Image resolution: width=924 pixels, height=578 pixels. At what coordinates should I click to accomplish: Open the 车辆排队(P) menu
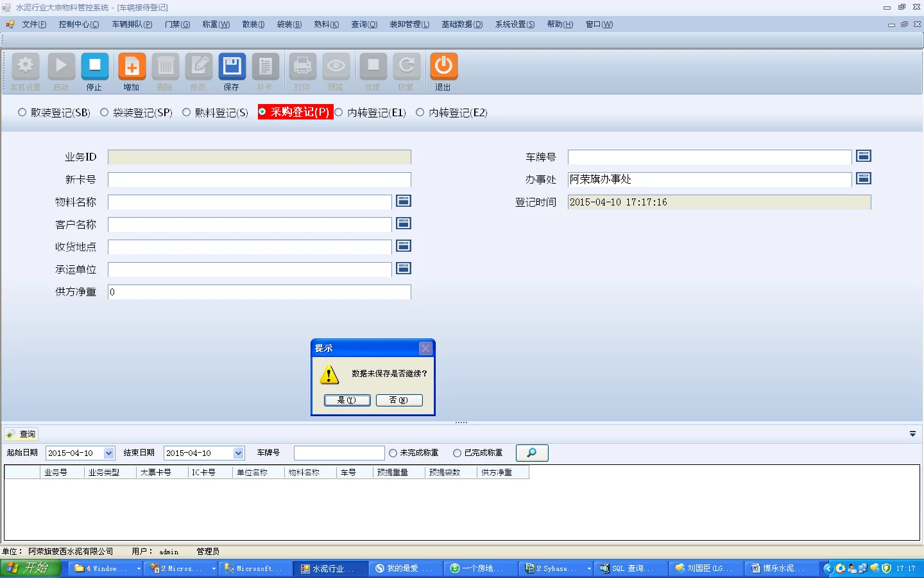(x=132, y=24)
